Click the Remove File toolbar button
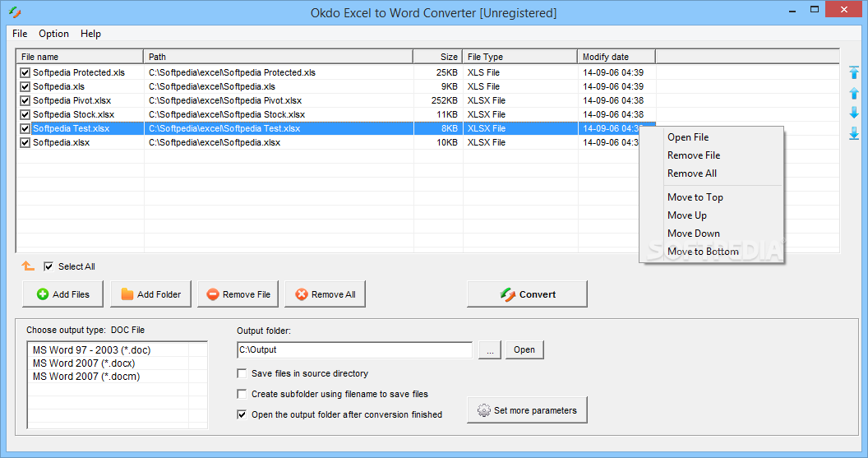Viewport: 868px width, 458px height. pyautogui.click(x=238, y=294)
